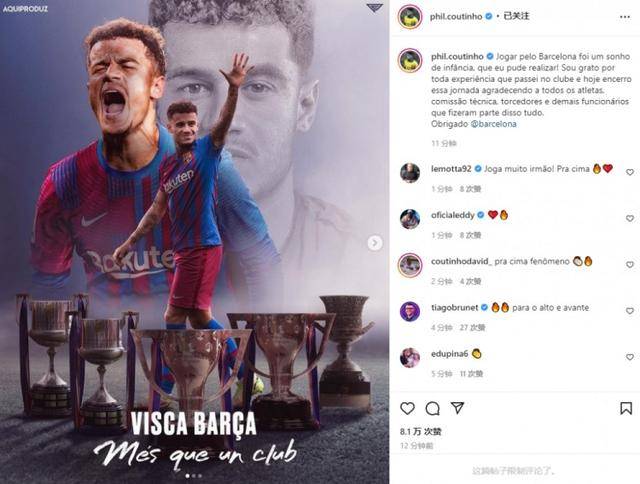The height and width of the screenshot is (484, 640).
Task: Like the post with the heart icon
Action: (x=407, y=408)
